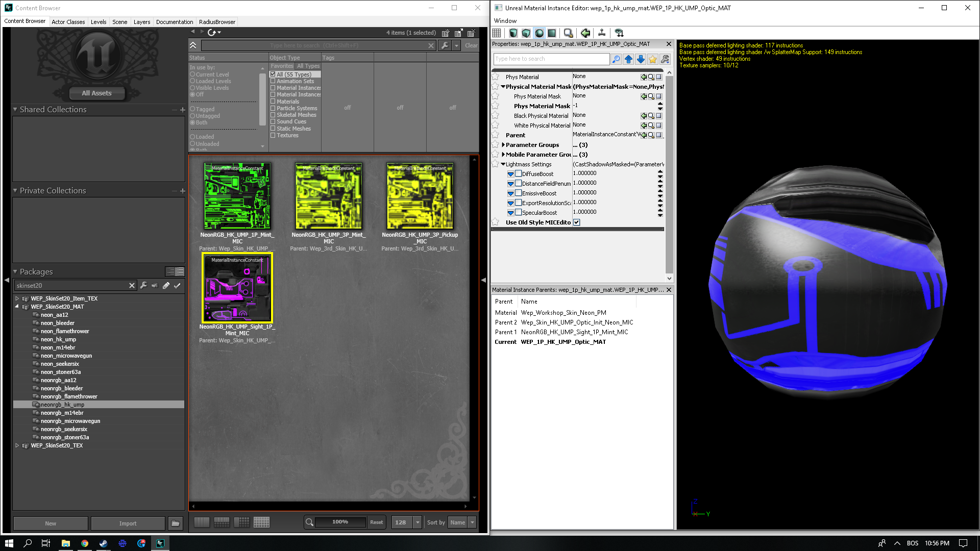This screenshot has width=980, height=551.
Task: Adjust the 100% thumbnail zoom slider
Action: point(340,522)
